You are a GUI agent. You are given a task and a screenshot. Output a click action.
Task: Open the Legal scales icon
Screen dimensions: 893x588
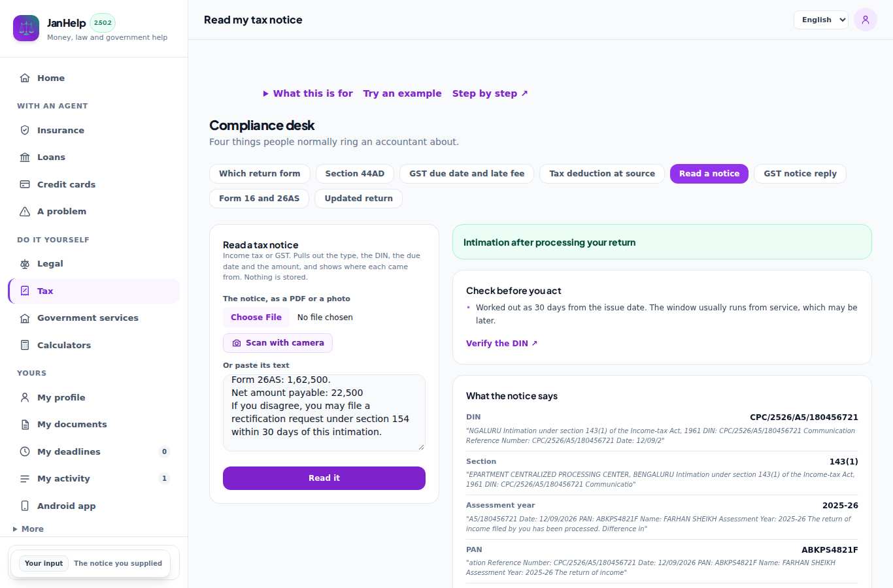tap(25, 263)
